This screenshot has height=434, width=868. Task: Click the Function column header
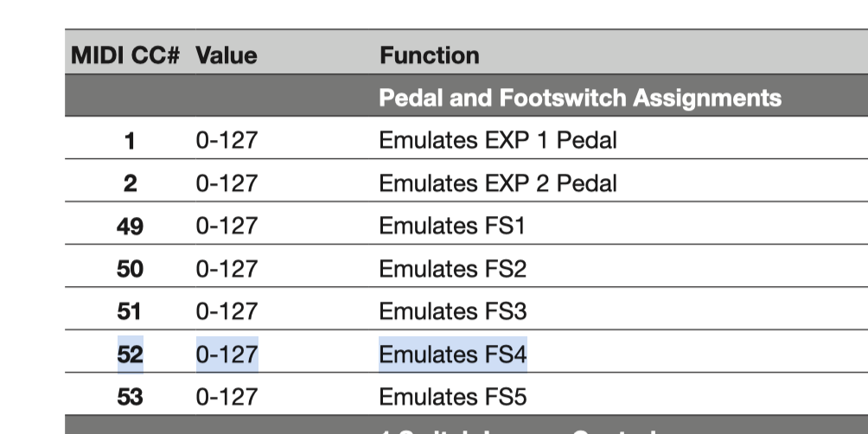pos(429,55)
